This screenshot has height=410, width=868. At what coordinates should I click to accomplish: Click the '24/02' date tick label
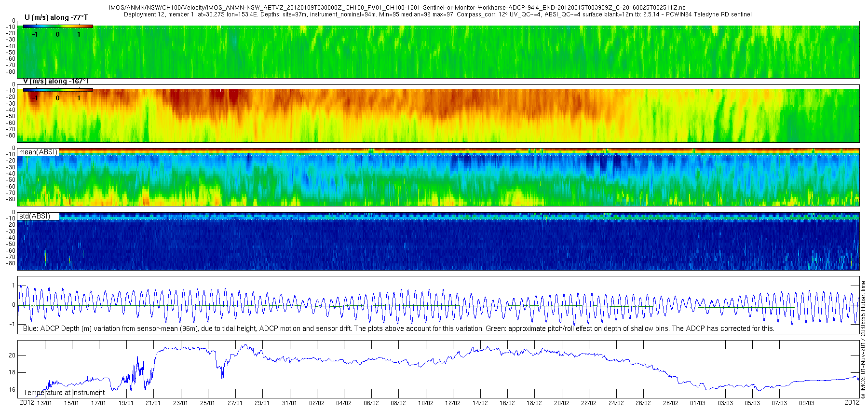coord(616,403)
